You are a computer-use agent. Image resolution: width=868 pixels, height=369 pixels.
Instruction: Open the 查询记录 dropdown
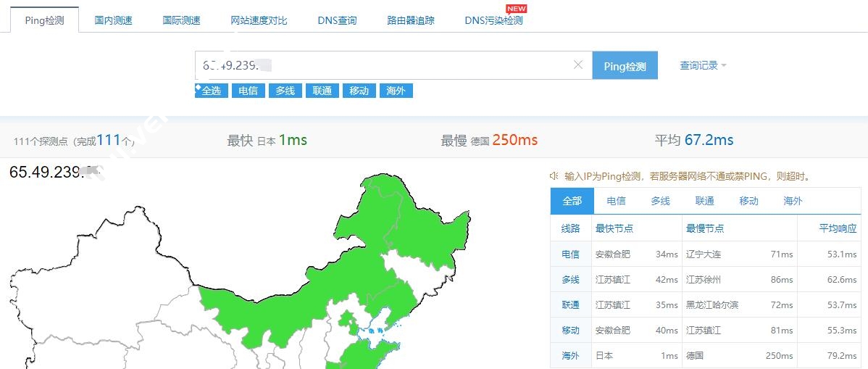point(703,65)
